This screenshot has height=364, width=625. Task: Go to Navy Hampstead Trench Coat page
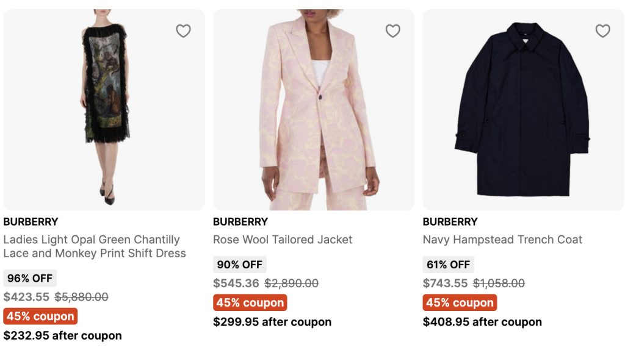(502, 240)
